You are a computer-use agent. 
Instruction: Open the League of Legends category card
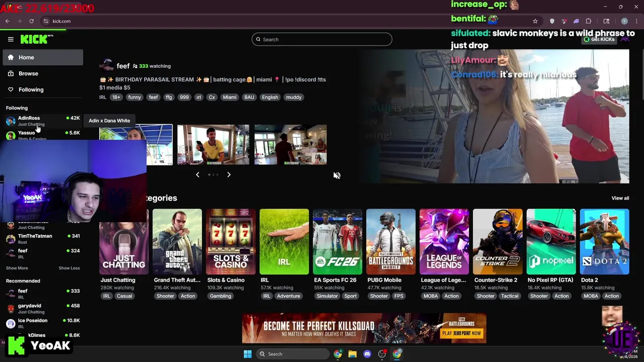pos(444,242)
